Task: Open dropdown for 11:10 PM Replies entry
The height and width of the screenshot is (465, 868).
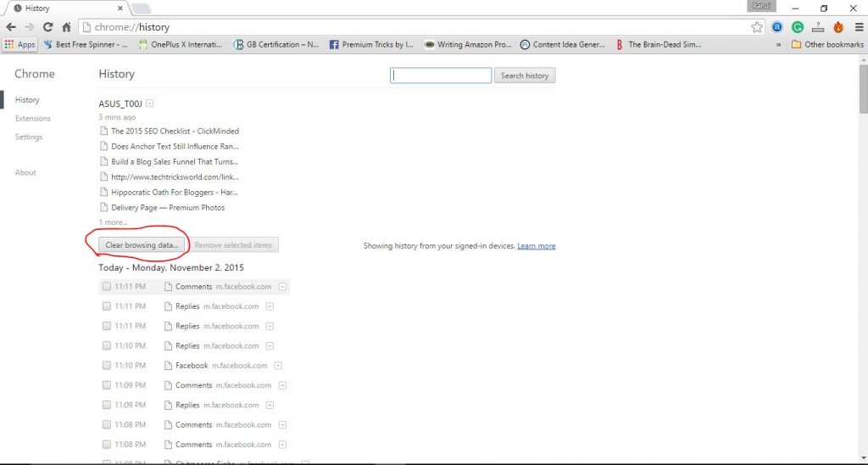Action: click(x=270, y=346)
